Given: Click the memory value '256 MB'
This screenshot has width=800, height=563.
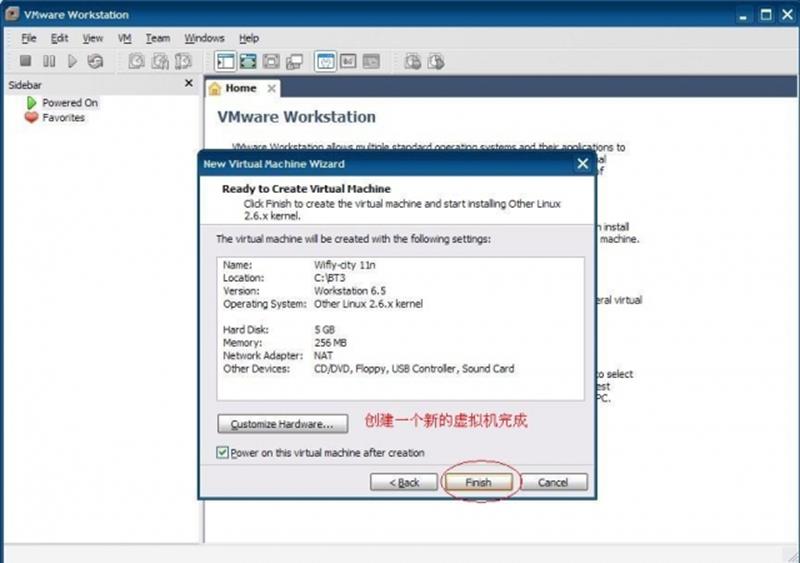Looking at the screenshot, I should pos(330,342).
